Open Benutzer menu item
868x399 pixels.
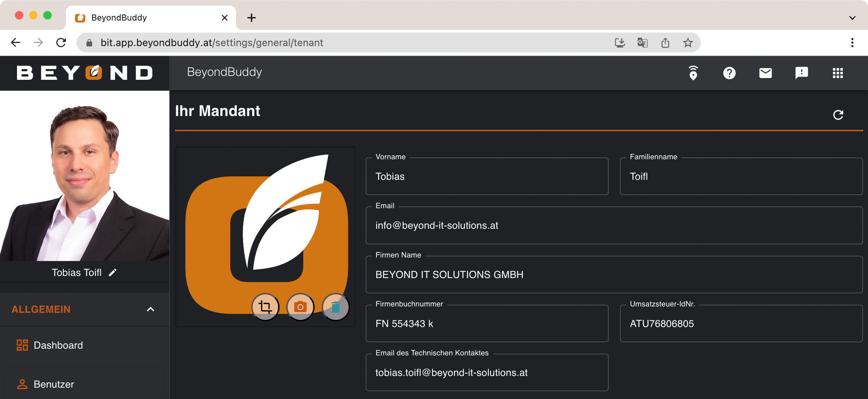[x=84, y=384]
